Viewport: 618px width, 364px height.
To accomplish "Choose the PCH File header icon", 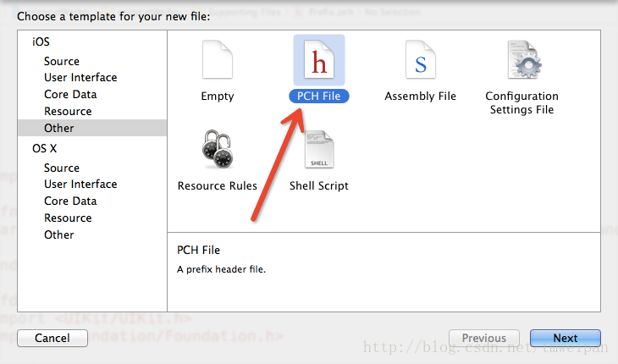I will [x=319, y=60].
